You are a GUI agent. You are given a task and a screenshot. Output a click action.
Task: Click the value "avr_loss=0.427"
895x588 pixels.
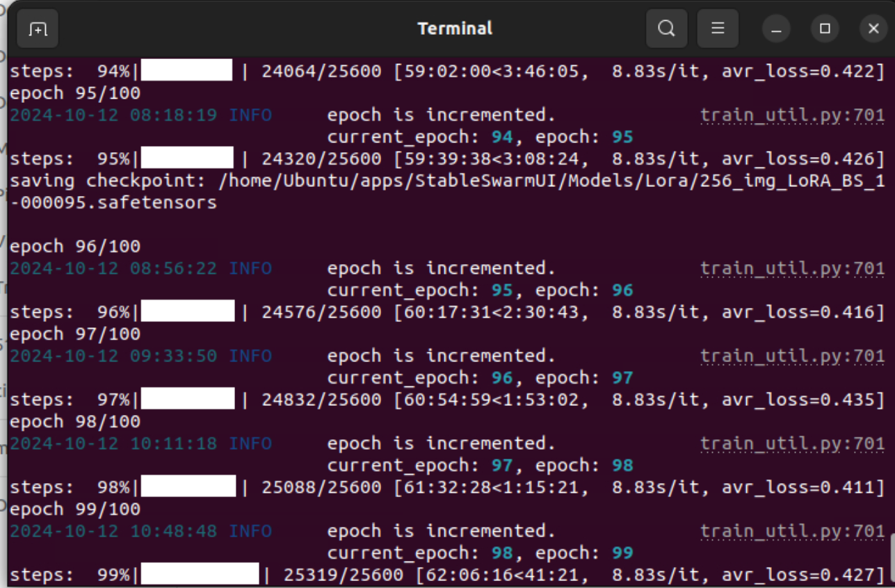(x=798, y=575)
